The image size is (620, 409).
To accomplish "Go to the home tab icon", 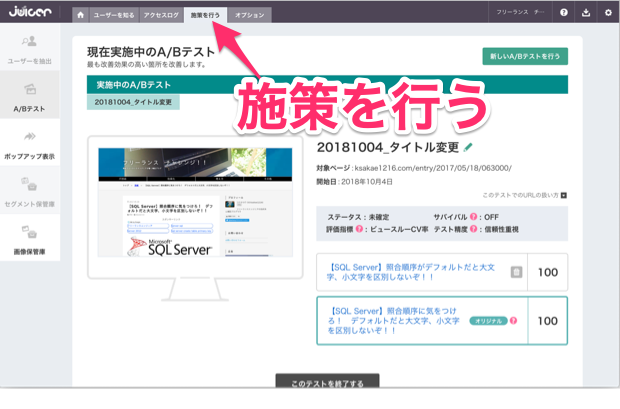I will (81, 15).
